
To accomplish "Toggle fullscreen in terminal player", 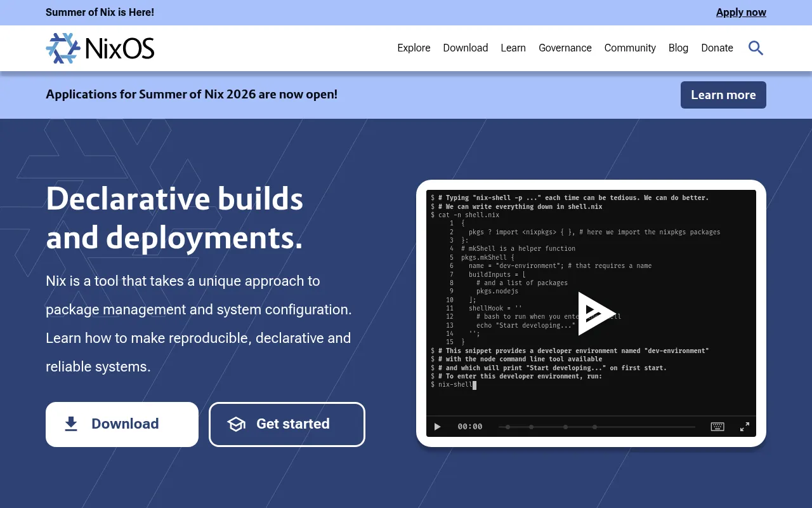I will pos(745,427).
